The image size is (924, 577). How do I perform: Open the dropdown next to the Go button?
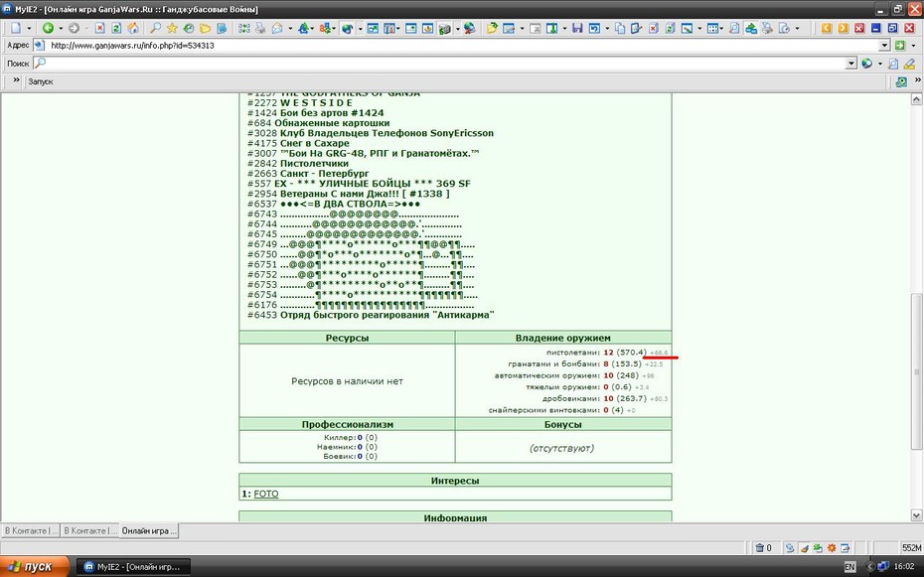click(x=913, y=46)
